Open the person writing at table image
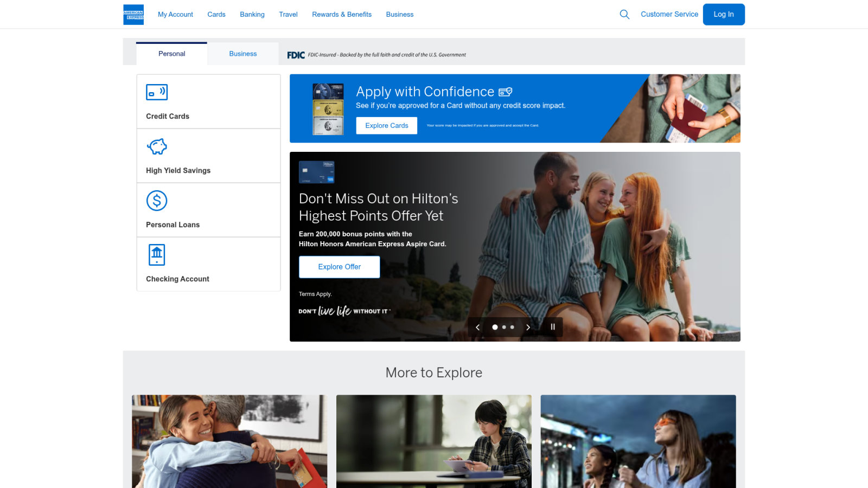This screenshot has height=488, width=868. tap(434, 441)
